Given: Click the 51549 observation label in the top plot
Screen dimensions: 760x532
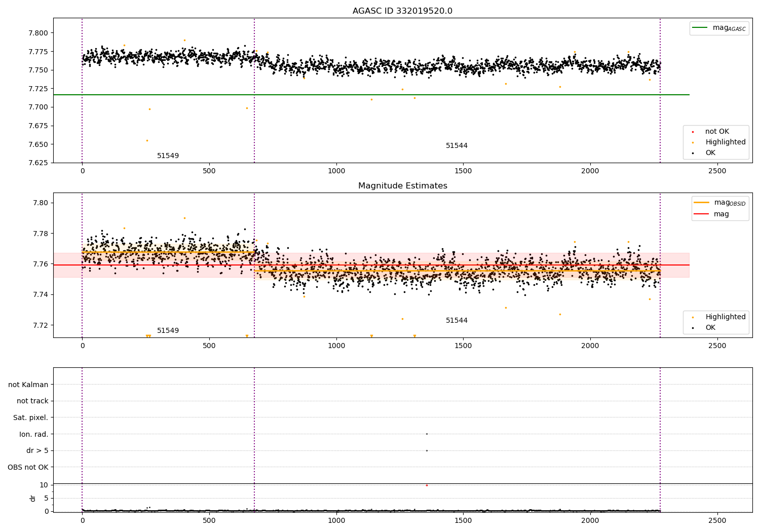Looking at the screenshot, I should [x=168, y=156].
